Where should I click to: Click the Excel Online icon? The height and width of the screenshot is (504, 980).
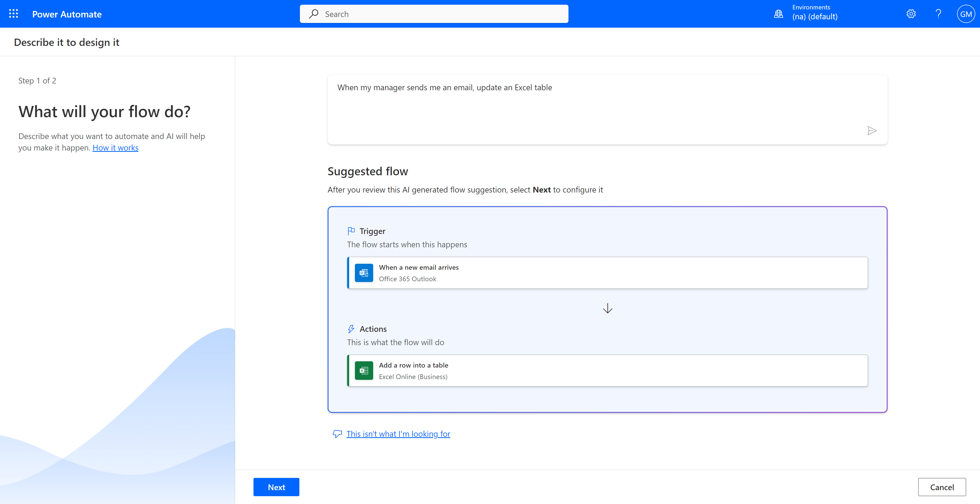(x=364, y=371)
